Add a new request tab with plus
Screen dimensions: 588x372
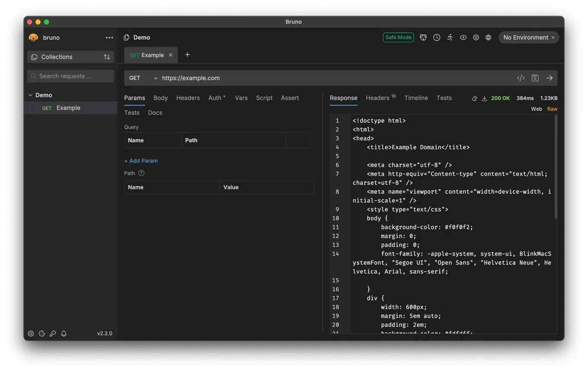tap(187, 55)
